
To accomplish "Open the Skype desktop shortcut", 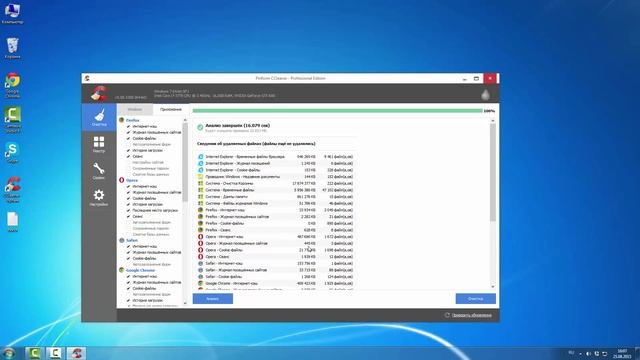I will 12,153.
